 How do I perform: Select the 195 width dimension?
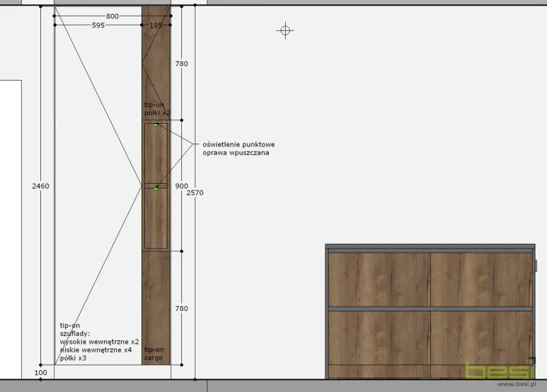[x=156, y=25]
